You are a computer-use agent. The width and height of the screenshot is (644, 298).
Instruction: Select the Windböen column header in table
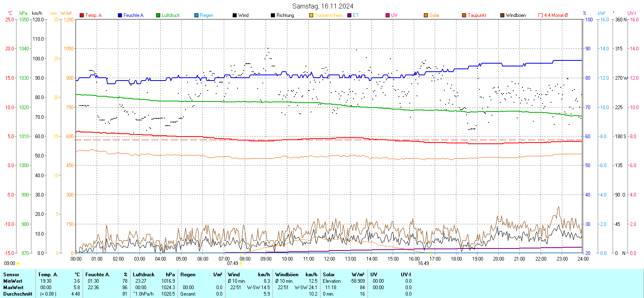(x=287, y=275)
